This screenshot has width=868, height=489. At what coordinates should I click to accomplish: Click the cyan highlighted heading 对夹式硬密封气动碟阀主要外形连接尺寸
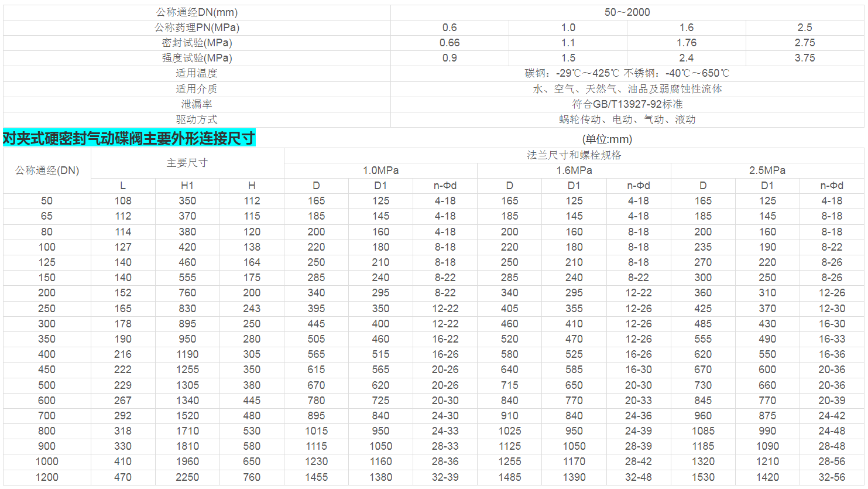pos(129,138)
